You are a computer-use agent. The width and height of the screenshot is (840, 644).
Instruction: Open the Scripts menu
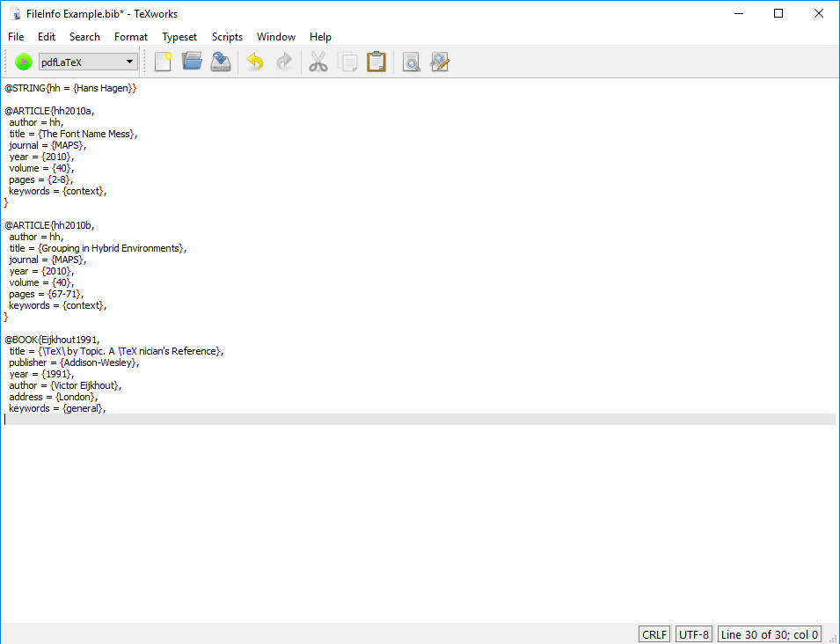coord(227,37)
